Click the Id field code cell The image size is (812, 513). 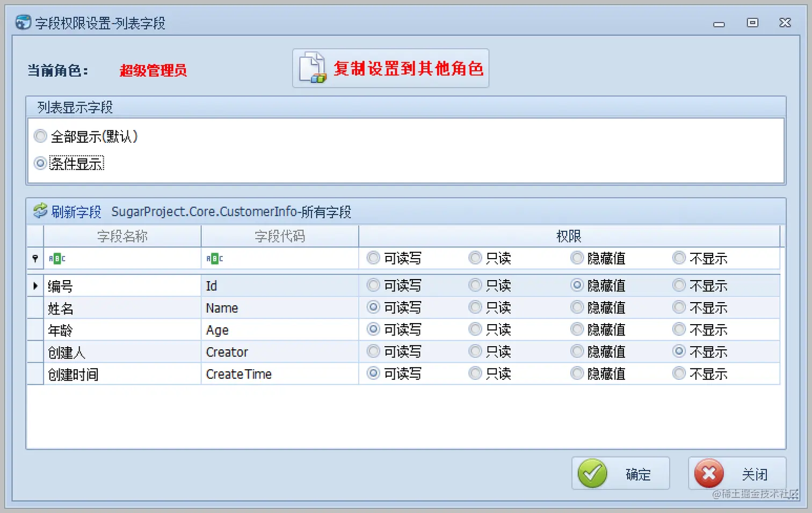coord(280,285)
